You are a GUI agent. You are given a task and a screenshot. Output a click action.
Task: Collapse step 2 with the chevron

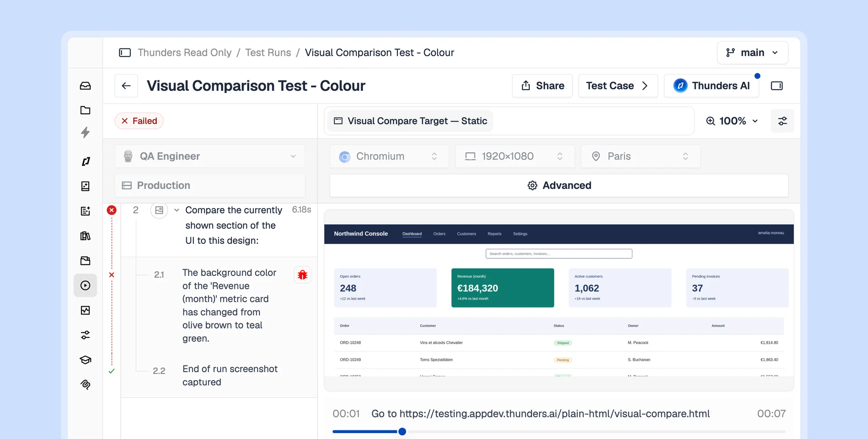tap(177, 210)
